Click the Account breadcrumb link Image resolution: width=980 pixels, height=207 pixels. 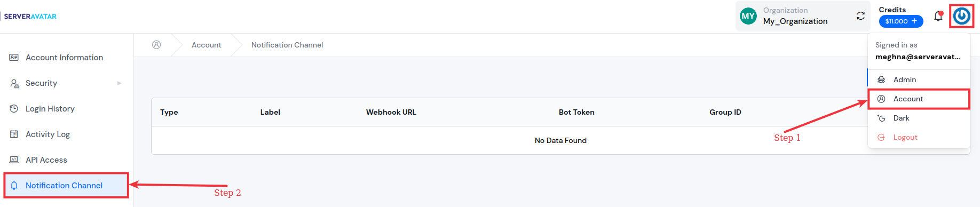pos(207,45)
